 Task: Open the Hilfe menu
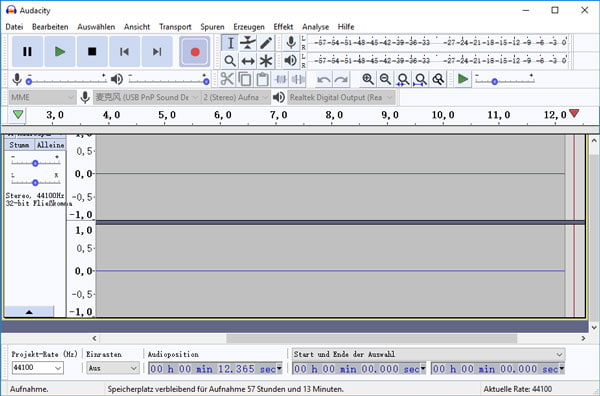pyautogui.click(x=346, y=27)
